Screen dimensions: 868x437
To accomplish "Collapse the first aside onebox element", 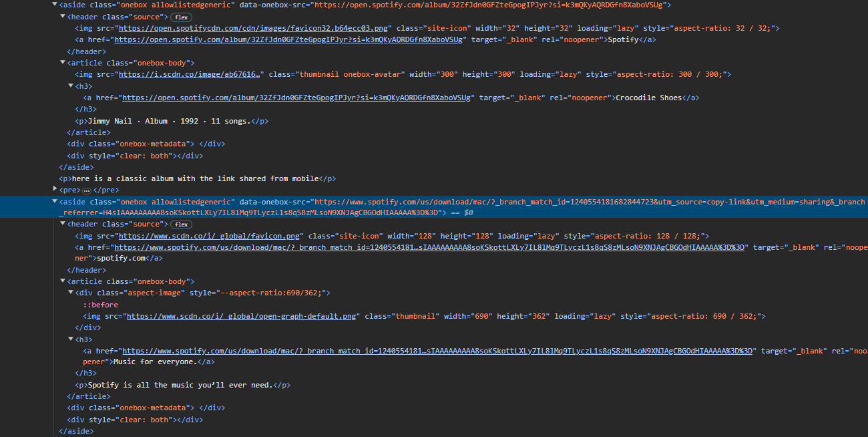I will pyautogui.click(x=55, y=4).
